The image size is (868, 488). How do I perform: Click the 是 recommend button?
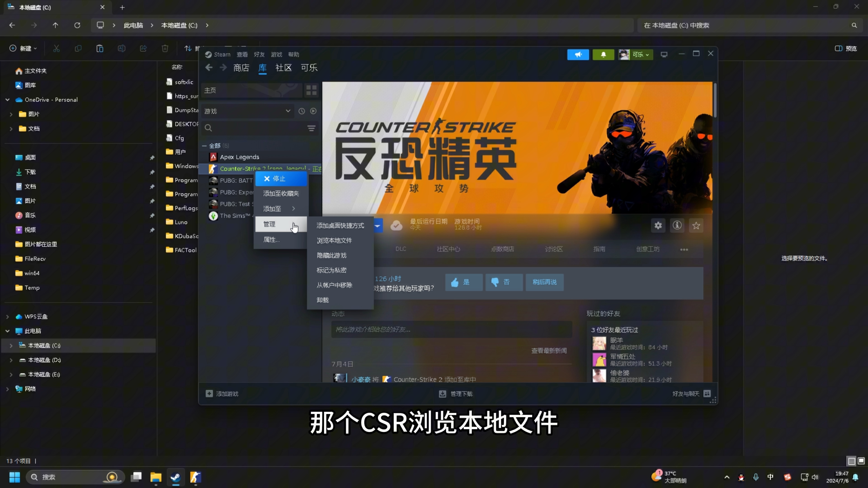[x=464, y=282]
